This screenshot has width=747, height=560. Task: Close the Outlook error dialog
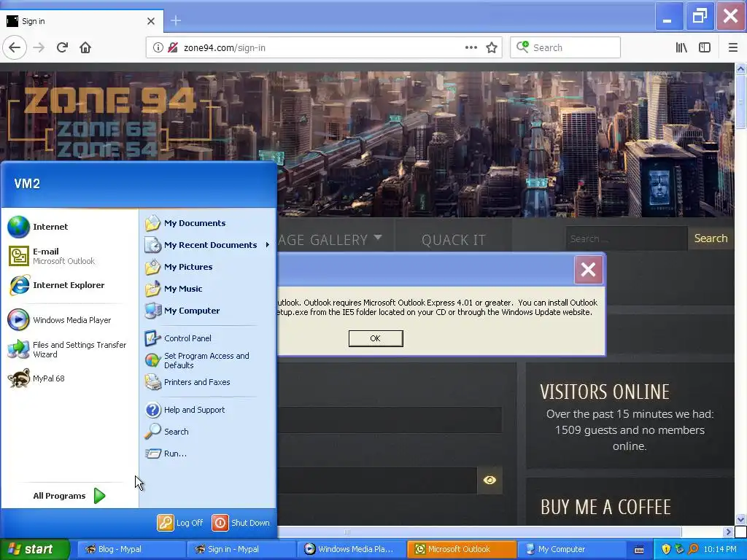tap(588, 270)
